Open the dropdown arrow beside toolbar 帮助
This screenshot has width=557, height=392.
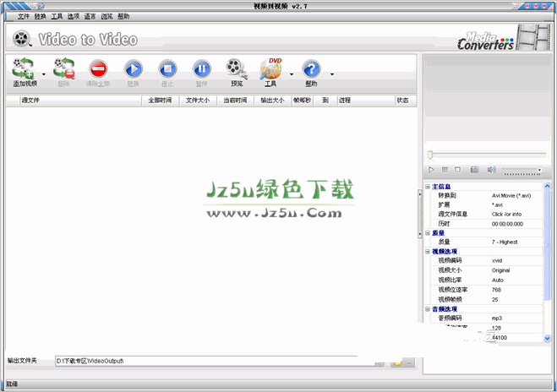pyautogui.click(x=332, y=73)
